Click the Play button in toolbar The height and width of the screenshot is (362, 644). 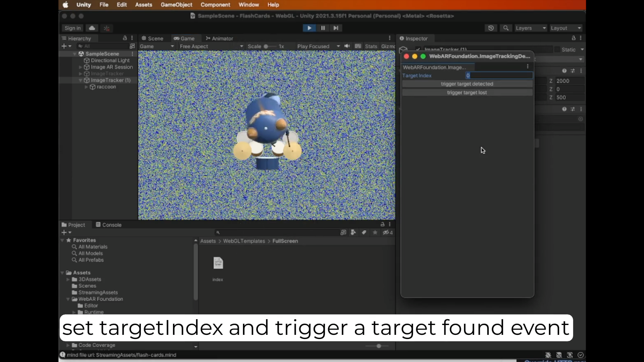point(309,28)
